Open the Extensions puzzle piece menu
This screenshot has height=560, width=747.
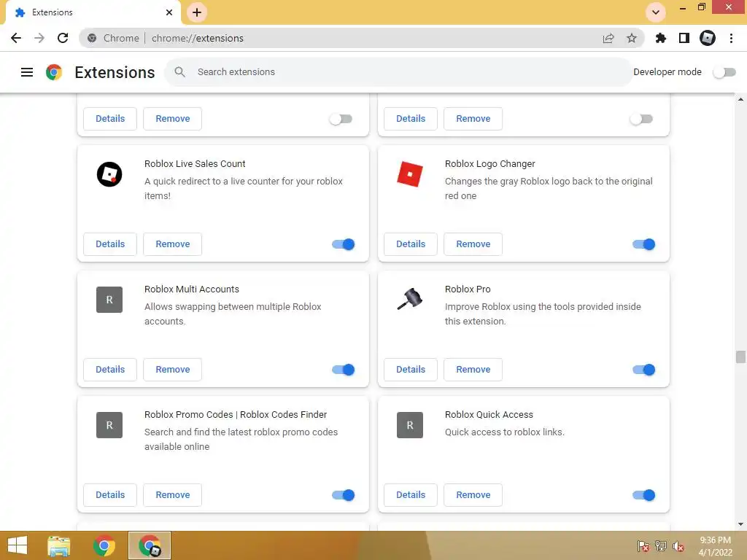[661, 38]
